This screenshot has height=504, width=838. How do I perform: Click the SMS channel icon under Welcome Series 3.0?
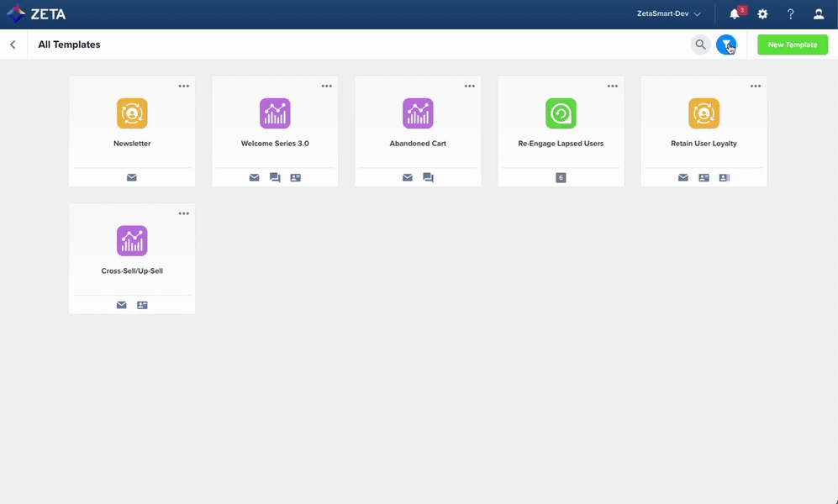(275, 177)
